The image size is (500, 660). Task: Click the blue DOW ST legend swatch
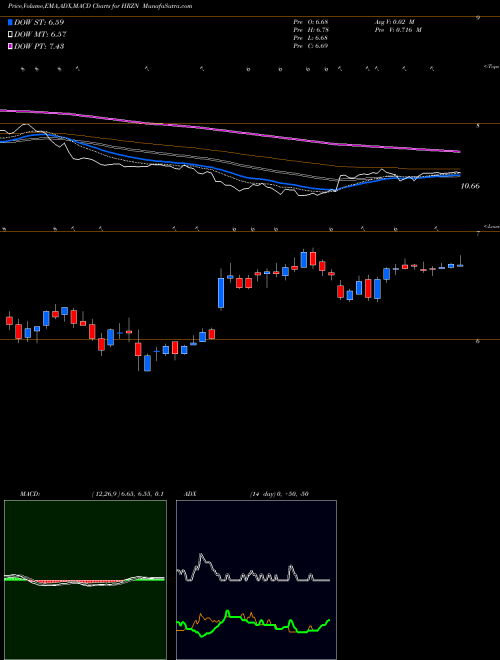[10, 22]
